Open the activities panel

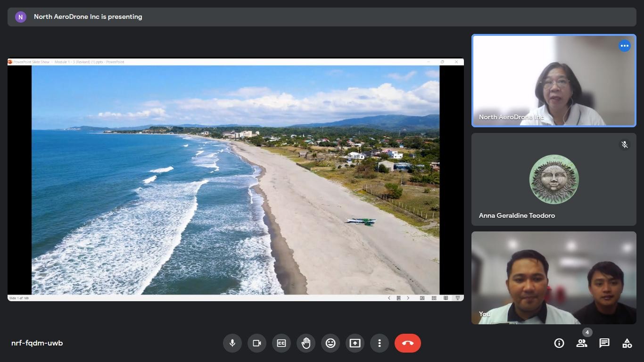627,343
